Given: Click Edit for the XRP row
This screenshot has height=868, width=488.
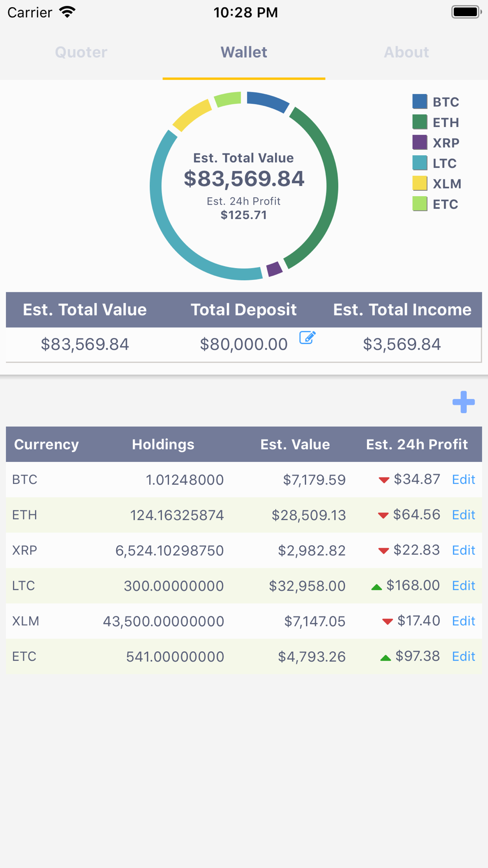Looking at the screenshot, I should tap(463, 550).
